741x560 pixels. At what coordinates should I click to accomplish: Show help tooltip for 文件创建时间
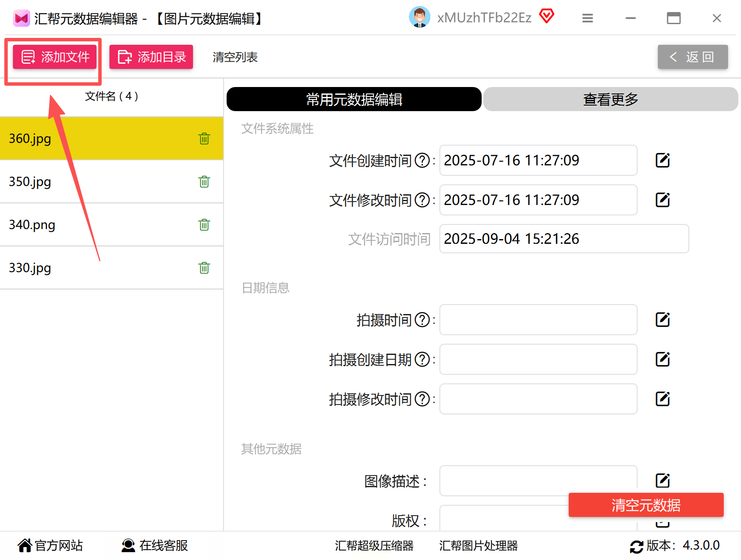pyautogui.click(x=422, y=161)
